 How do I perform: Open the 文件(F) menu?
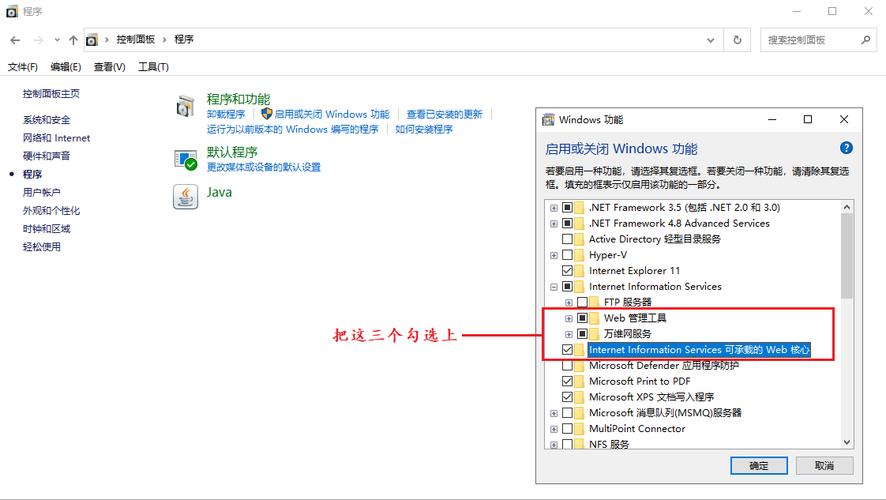23,67
